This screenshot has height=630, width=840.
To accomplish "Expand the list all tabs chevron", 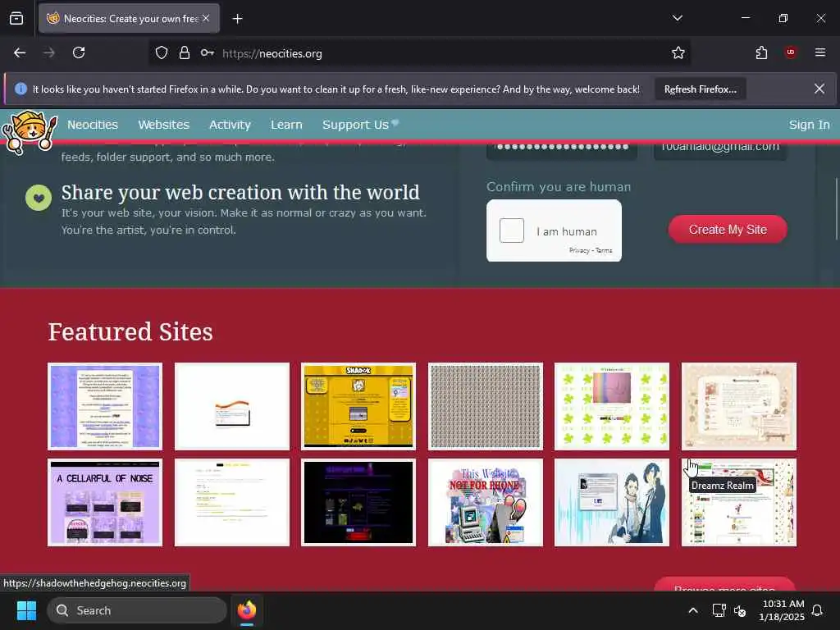I will pos(677,18).
